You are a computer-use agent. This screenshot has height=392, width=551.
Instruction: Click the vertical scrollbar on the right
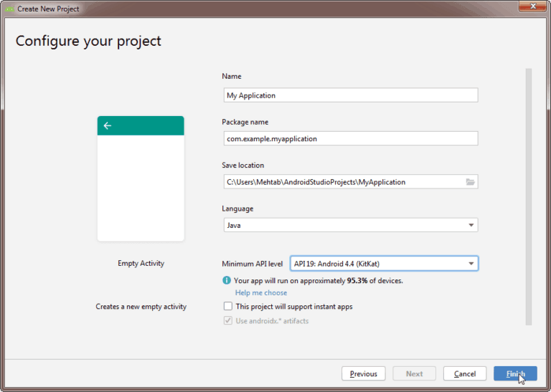tap(529, 193)
